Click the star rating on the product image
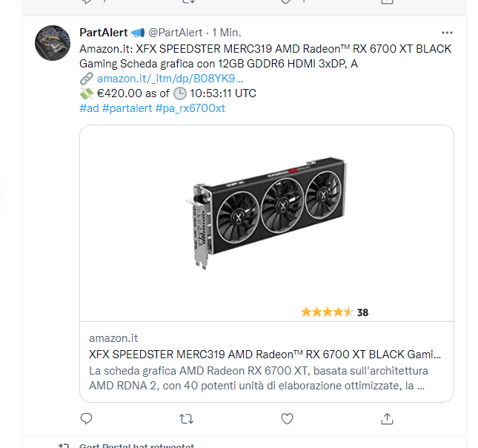The image size is (478, 448). pos(327,312)
